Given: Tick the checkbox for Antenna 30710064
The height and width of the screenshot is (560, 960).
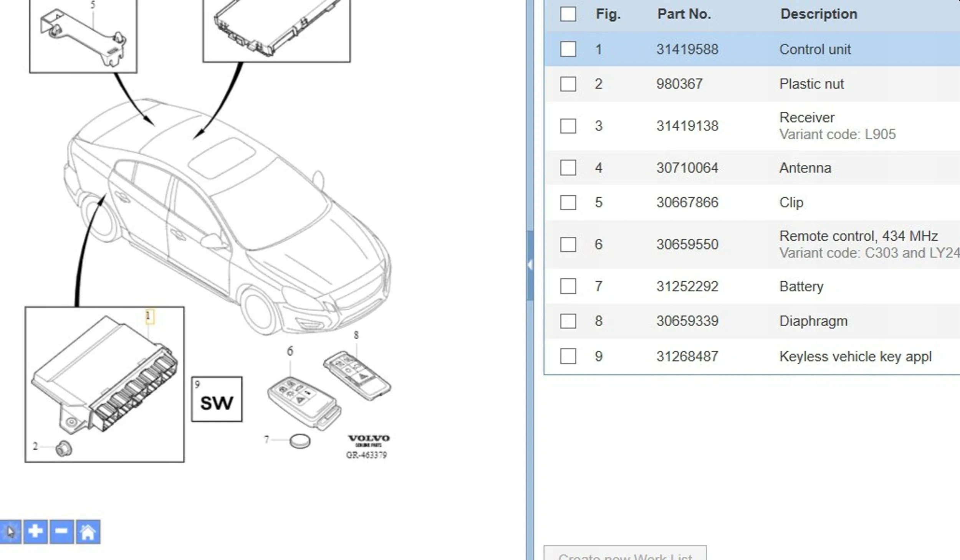Looking at the screenshot, I should pyautogui.click(x=568, y=168).
